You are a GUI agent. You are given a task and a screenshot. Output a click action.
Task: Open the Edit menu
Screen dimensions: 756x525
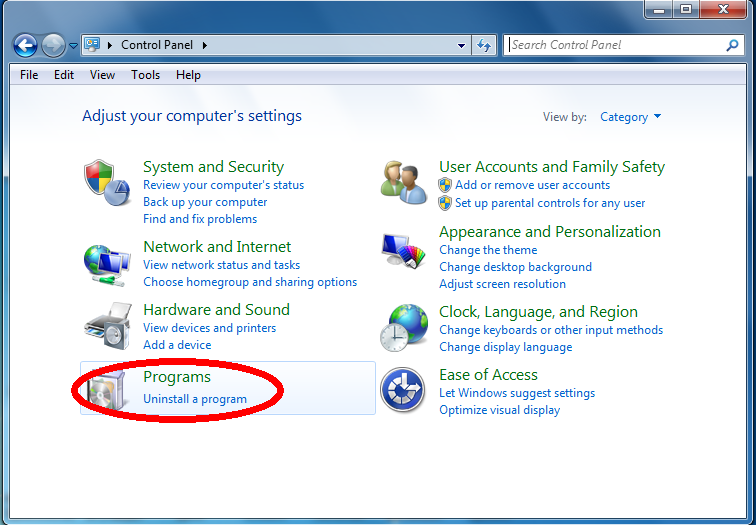(x=64, y=75)
